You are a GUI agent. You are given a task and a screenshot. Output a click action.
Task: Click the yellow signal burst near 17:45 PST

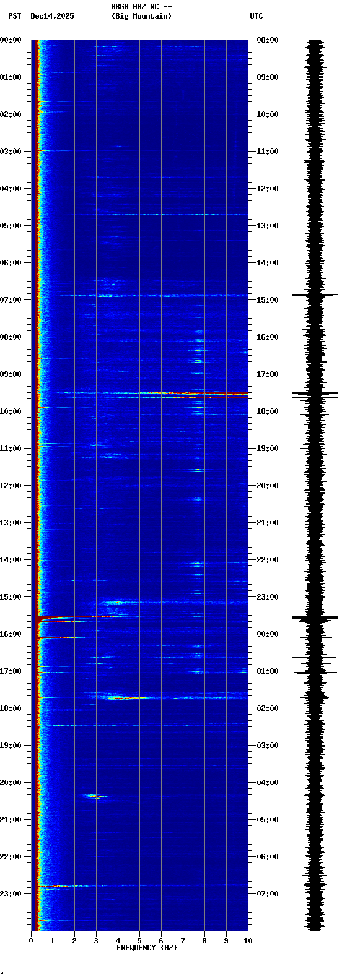click(x=133, y=698)
